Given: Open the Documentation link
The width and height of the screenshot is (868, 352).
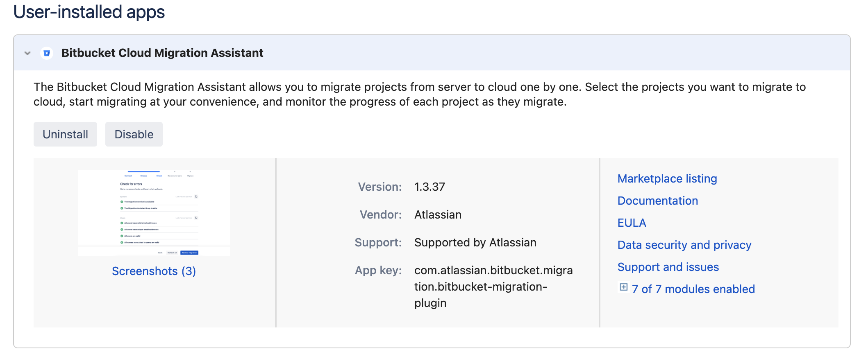Looking at the screenshot, I should tap(657, 201).
